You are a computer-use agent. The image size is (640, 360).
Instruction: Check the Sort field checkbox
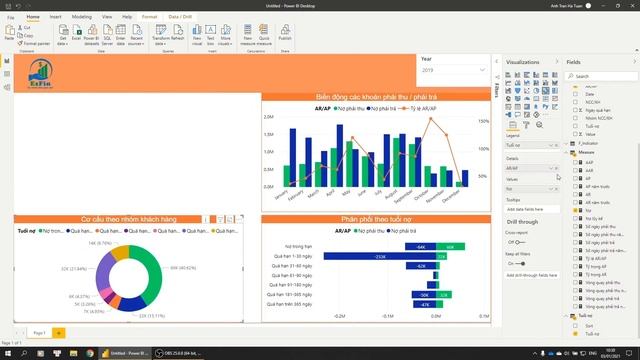[576, 326]
